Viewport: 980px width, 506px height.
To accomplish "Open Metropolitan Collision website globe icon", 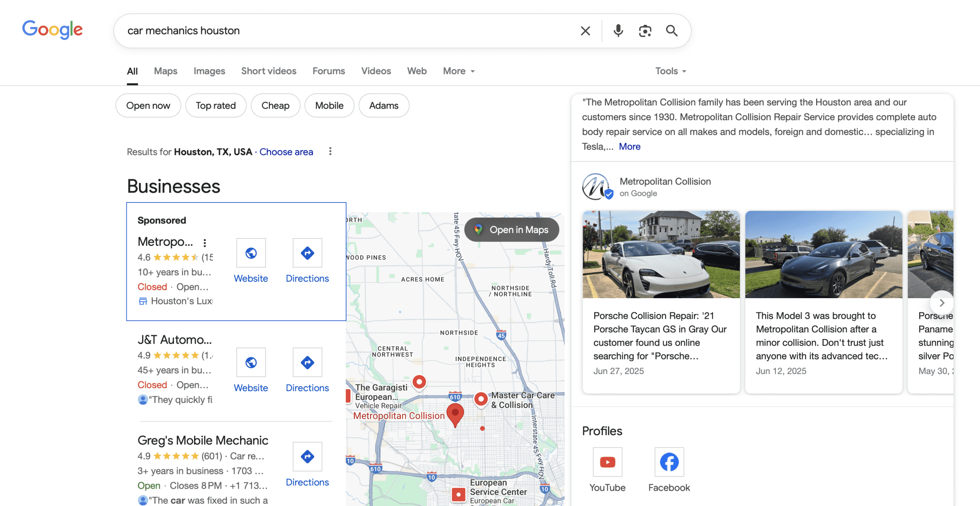I will point(251,253).
